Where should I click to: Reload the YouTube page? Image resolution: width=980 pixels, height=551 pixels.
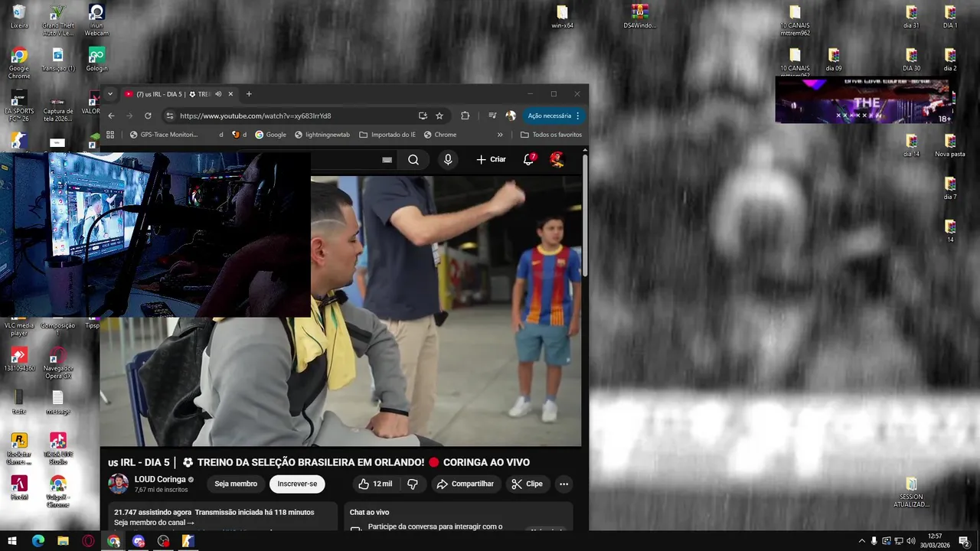pos(148,116)
